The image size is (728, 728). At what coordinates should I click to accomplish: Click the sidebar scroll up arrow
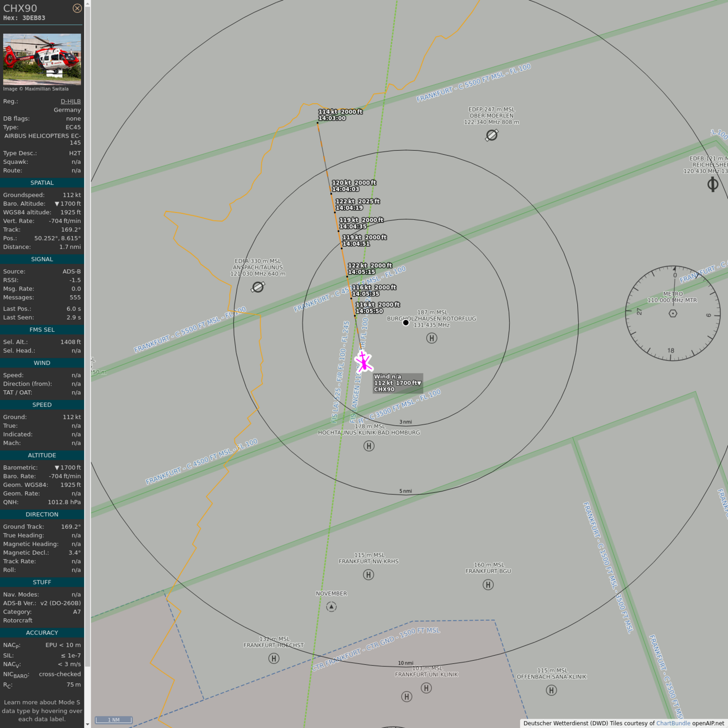coord(87,4)
